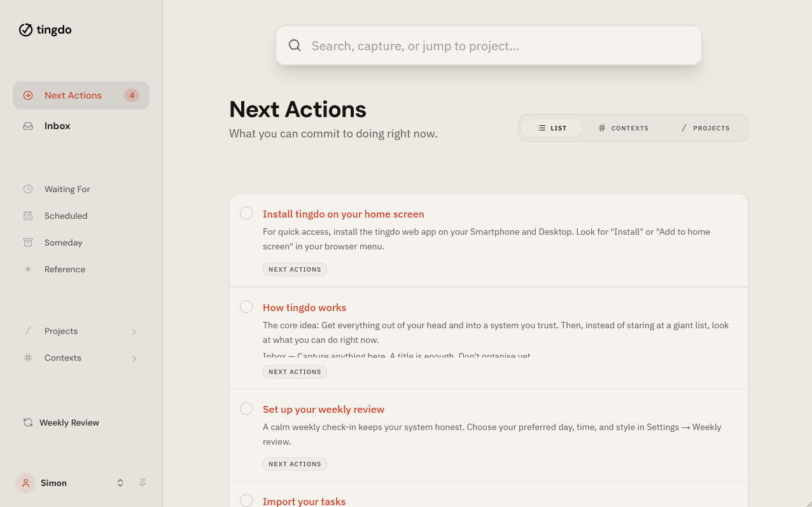
Task: Click the tingdo checkmark logo icon
Action: pos(25,30)
